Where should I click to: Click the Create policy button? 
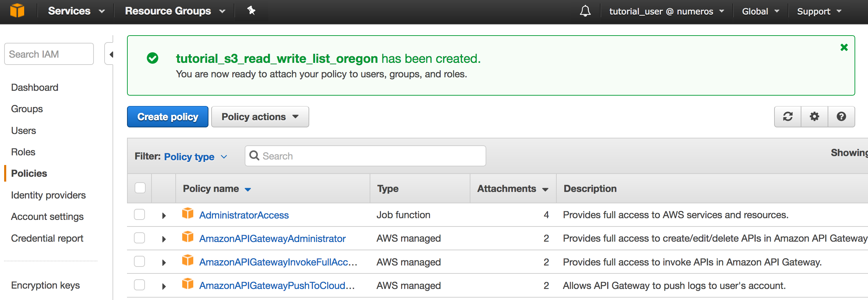168,117
